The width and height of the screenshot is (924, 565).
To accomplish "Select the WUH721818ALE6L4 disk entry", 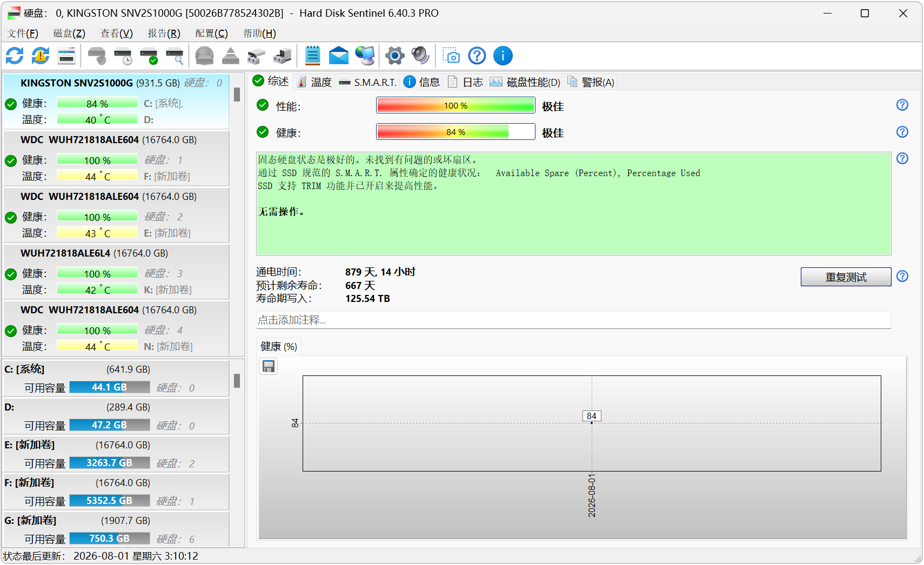I will click(x=117, y=272).
